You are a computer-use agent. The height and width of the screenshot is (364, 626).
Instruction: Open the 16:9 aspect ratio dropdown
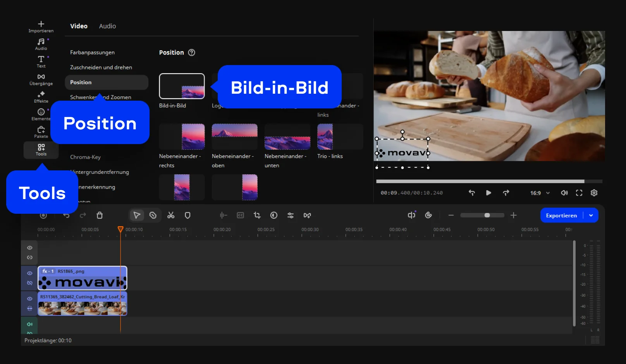[x=540, y=193]
